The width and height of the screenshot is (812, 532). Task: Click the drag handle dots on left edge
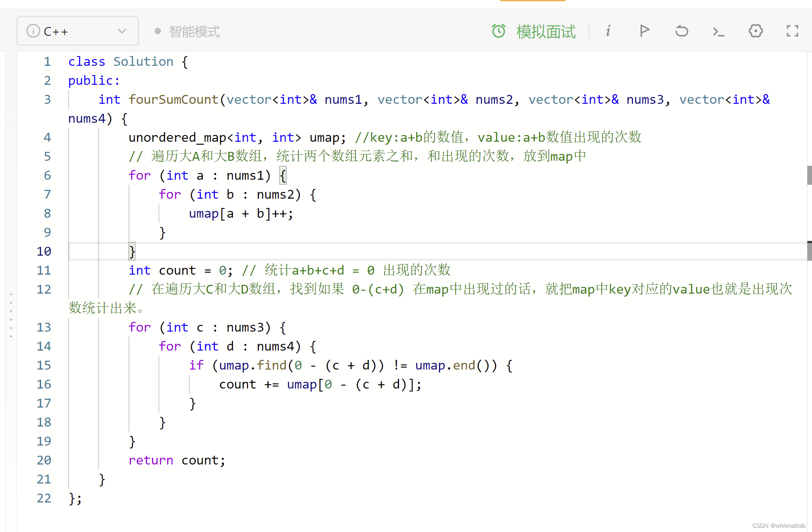click(11, 315)
